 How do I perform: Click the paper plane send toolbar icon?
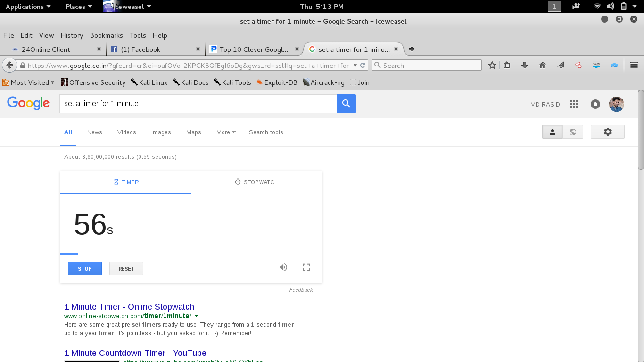(561, 66)
